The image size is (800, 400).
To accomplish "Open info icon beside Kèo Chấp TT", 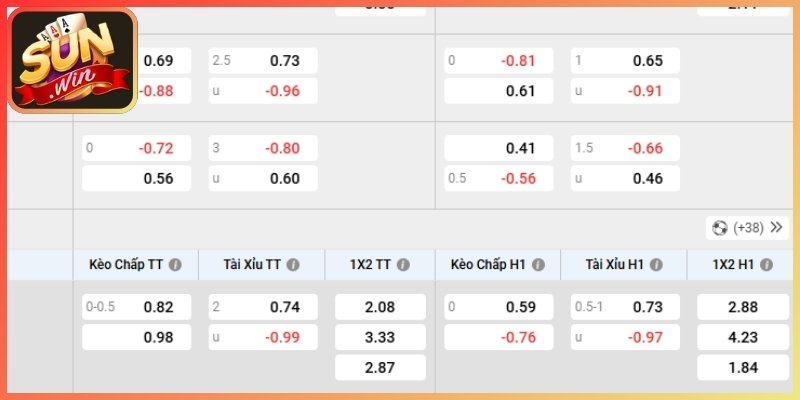I will (x=175, y=265).
